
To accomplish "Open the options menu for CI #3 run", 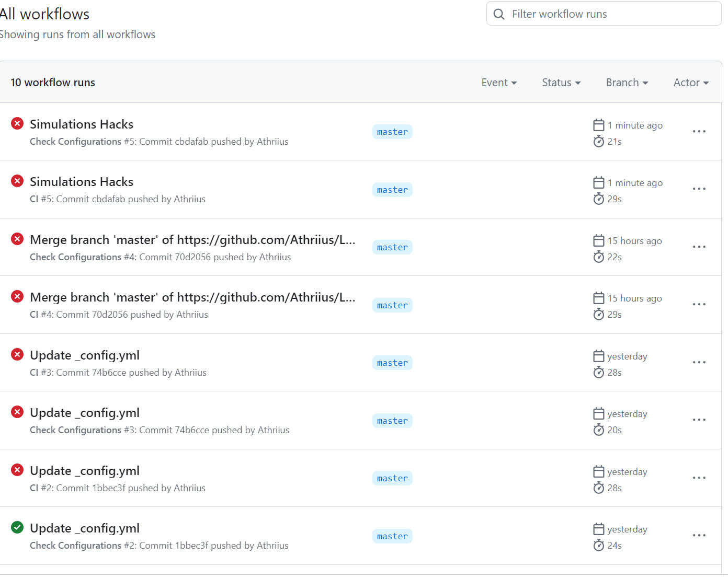I will coord(699,362).
